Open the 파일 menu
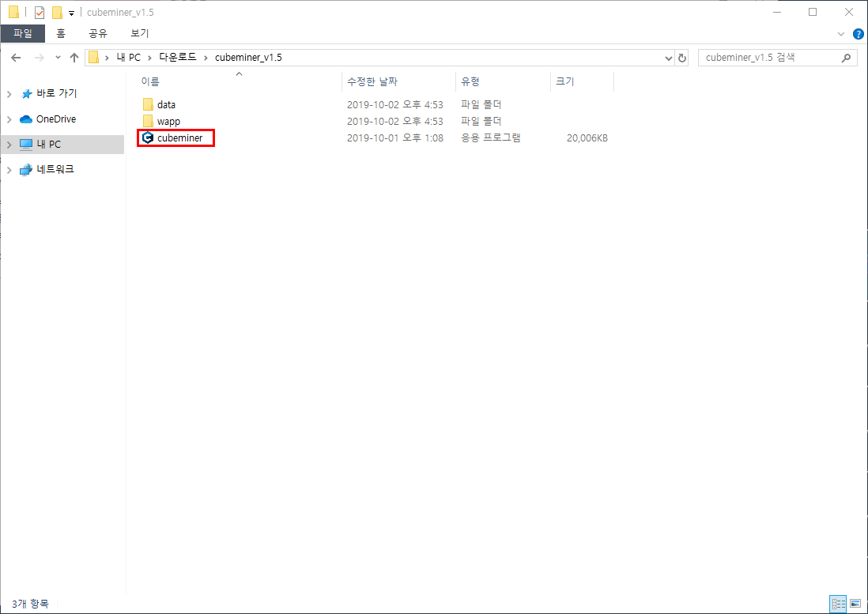Screen dimensions: 868x614 click(23, 33)
